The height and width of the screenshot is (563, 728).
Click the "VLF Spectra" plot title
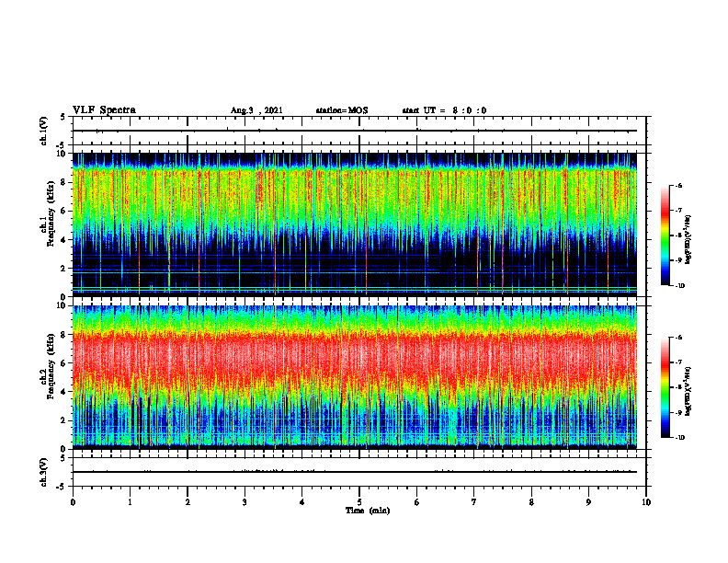[104, 110]
